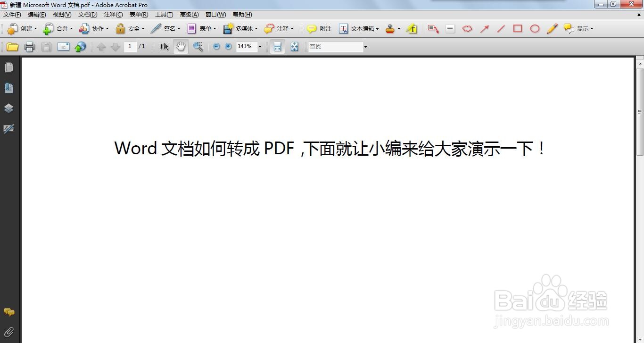644x343 pixels.
Task: Select the Arrow drawing tool
Action: [x=485, y=29]
